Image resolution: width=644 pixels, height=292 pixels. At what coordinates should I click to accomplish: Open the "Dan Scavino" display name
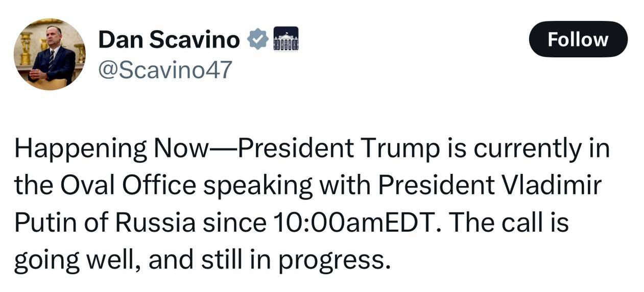(169, 40)
